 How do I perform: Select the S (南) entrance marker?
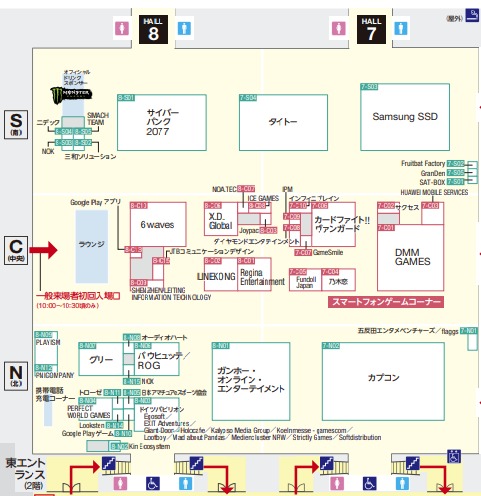[x=16, y=124]
